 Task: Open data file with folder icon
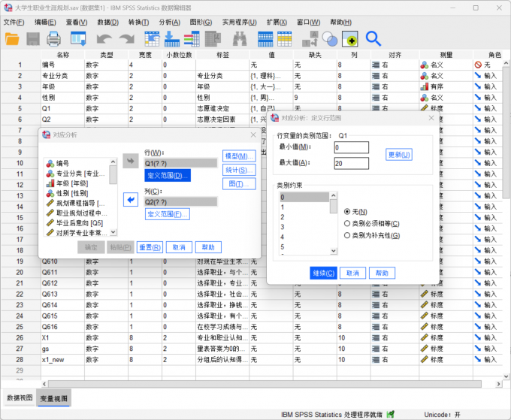pos(12,39)
